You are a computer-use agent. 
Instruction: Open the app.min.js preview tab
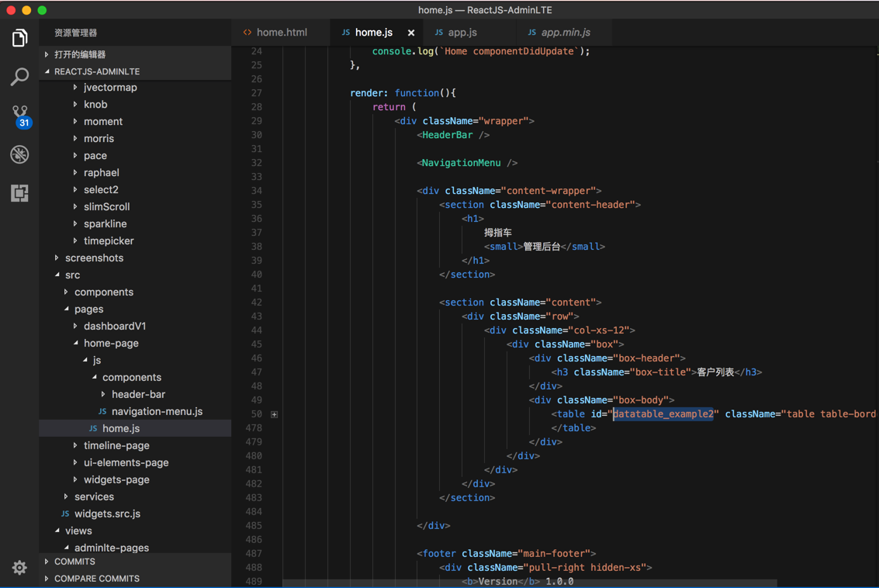565,33
